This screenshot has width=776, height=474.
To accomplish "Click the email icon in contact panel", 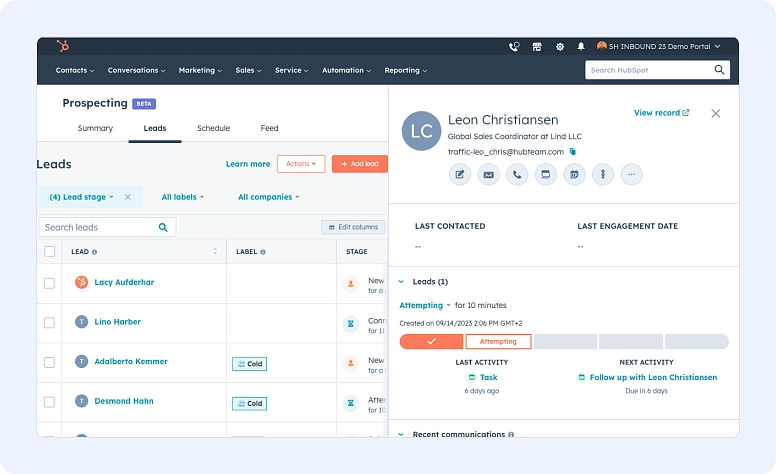I will pyautogui.click(x=488, y=175).
